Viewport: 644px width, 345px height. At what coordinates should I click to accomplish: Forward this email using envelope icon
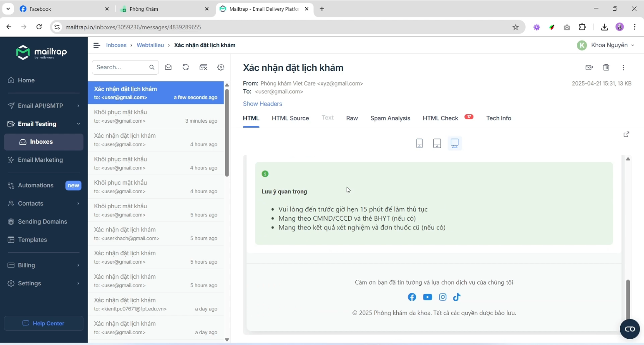(589, 68)
